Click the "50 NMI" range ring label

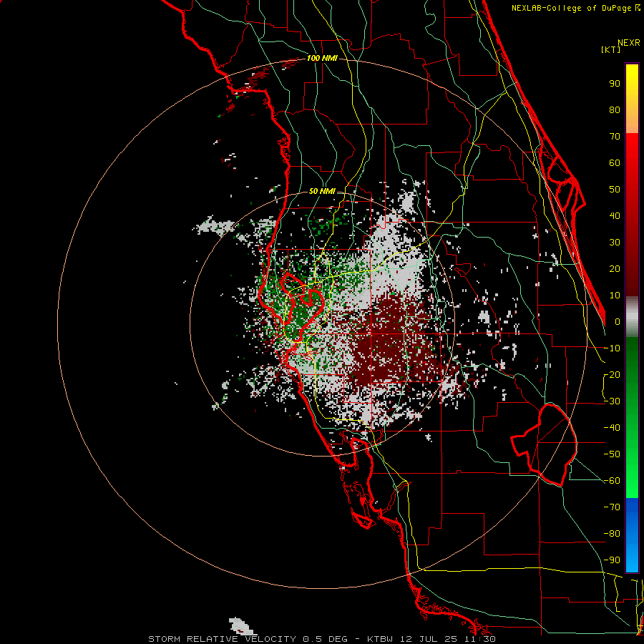[322, 191]
